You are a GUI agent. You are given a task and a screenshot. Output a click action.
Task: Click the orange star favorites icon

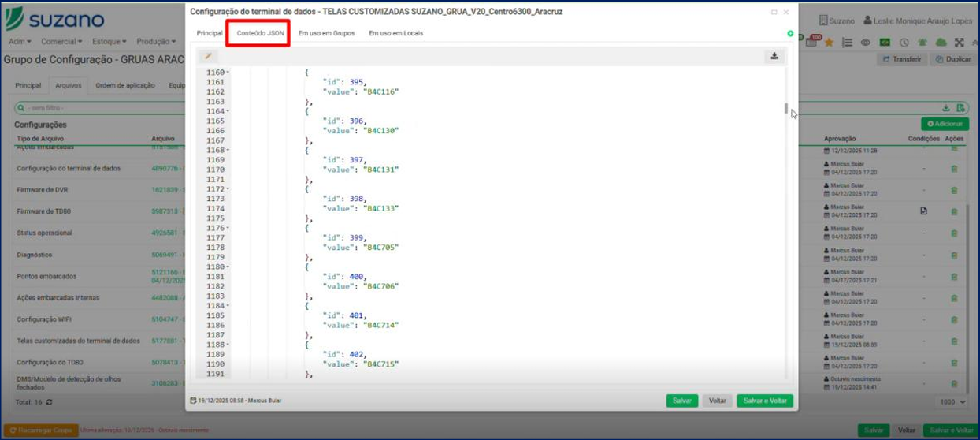pyautogui.click(x=829, y=43)
